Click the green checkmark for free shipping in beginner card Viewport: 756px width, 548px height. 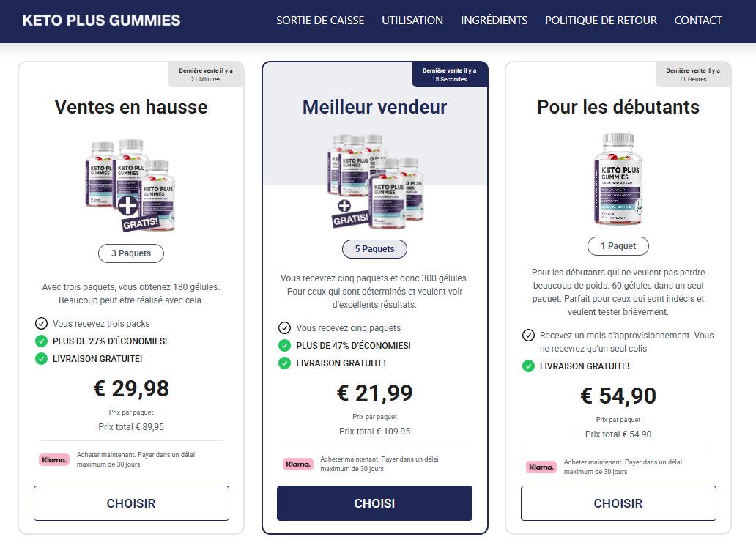pyautogui.click(x=528, y=366)
